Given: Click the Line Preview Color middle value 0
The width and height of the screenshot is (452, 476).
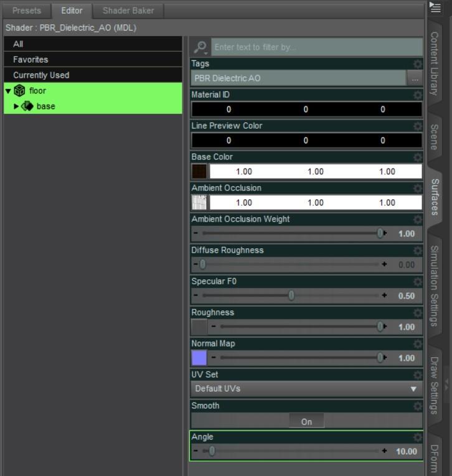Looking at the screenshot, I should tap(306, 141).
